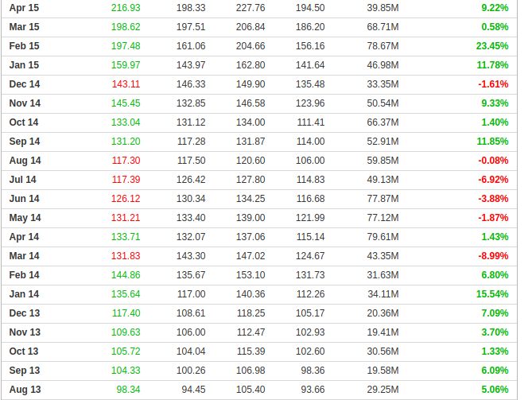Screen dimensions: 532x400
Task: Click the Apr 15 row label
Action: [x=24, y=8]
